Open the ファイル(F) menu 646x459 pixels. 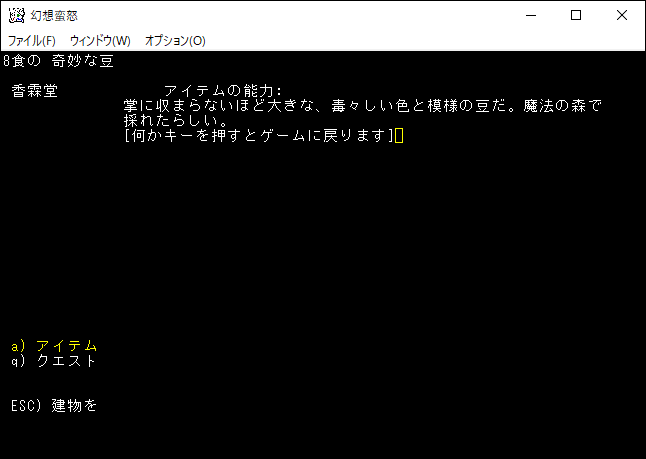click(32, 41)
